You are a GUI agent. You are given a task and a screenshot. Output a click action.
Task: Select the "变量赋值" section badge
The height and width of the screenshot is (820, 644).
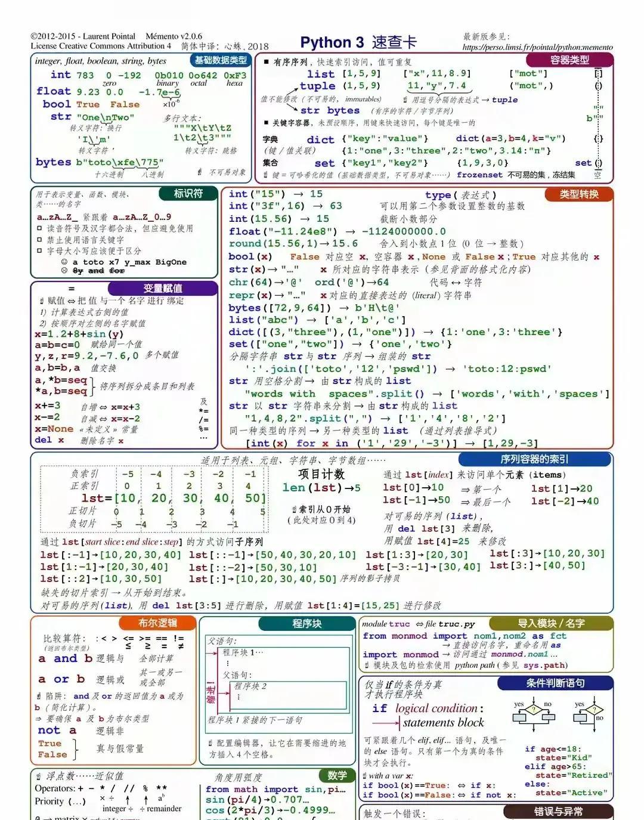click(162, 288)
